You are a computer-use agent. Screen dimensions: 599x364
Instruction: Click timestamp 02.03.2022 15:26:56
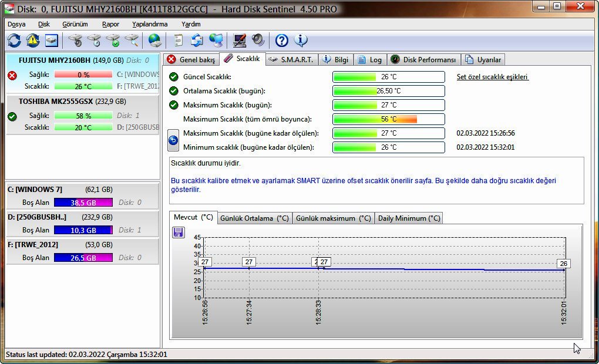[486, 133]
